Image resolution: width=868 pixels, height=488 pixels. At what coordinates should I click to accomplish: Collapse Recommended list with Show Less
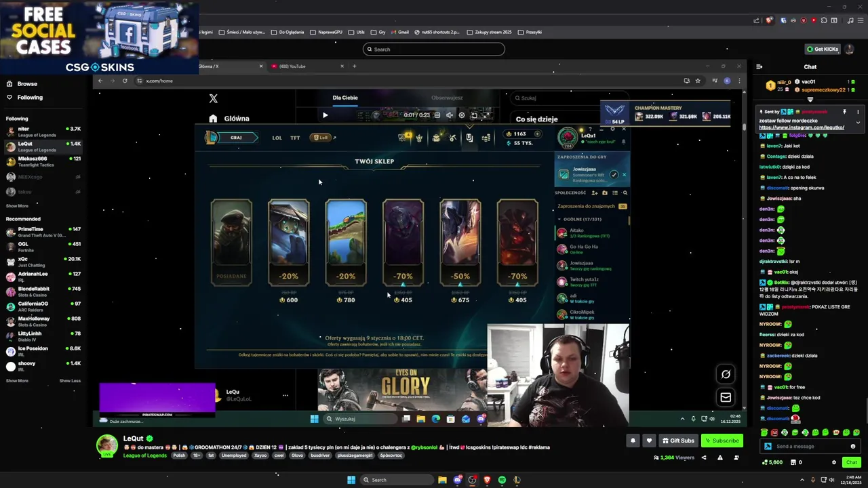tap(70, 381)
